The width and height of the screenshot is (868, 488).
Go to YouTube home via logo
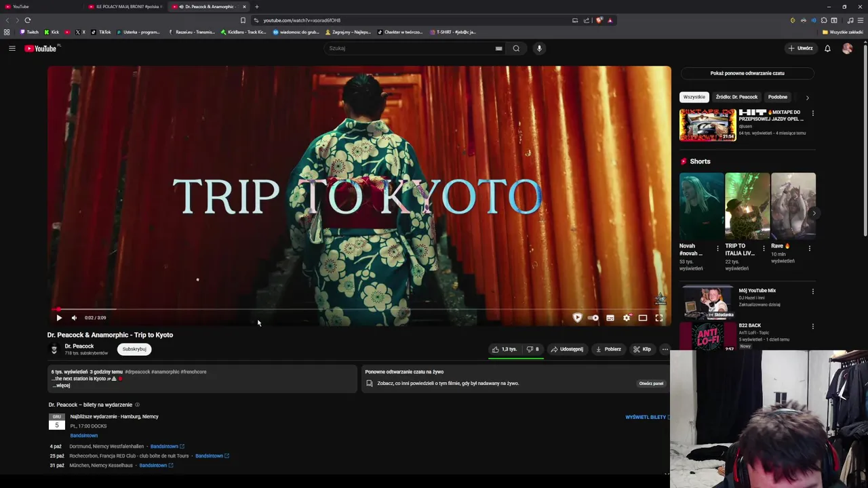pos(41,48)
